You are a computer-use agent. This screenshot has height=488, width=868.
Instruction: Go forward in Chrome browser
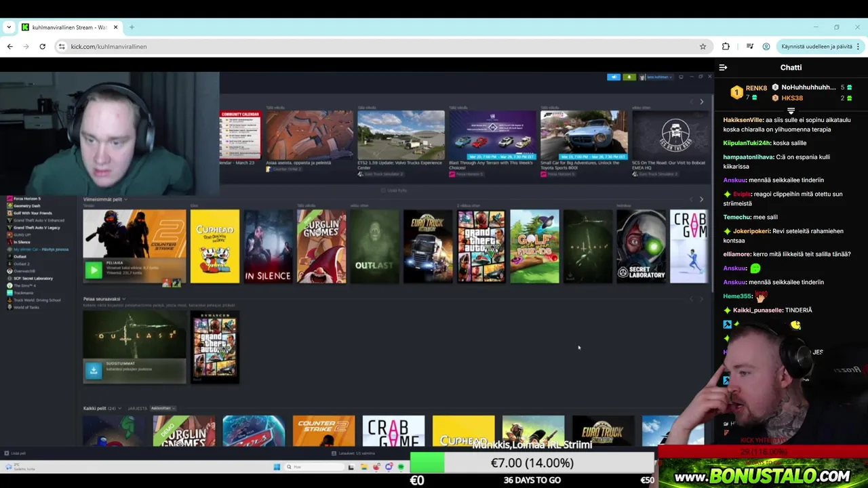point(26,46)
